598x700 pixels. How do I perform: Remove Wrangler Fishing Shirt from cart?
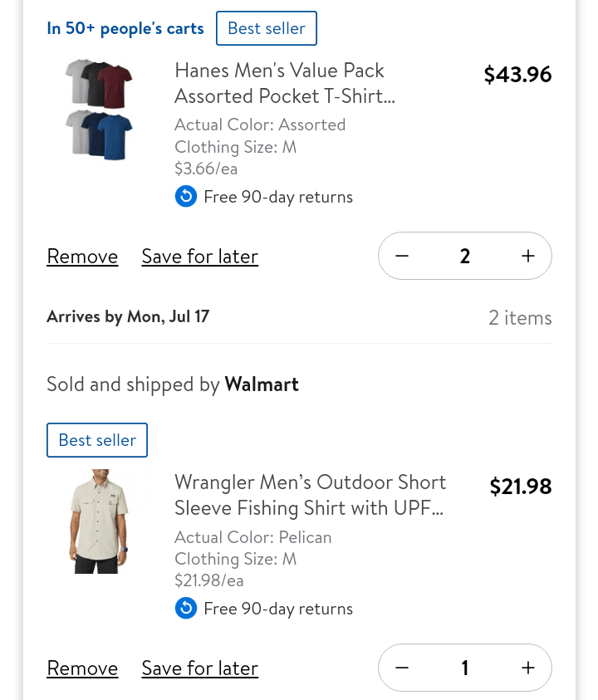tap(82, 668)
